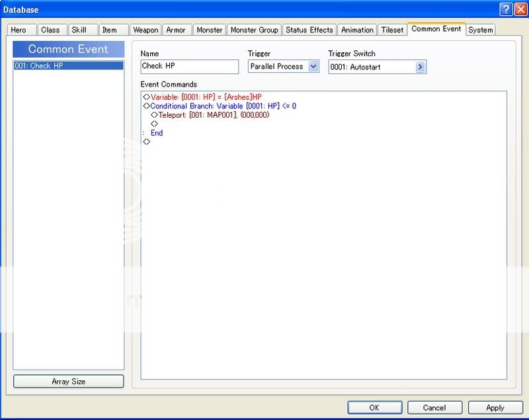Viewport: 529px width, 420px height.
Task: Click the Name input field
Action: (189, 67)
